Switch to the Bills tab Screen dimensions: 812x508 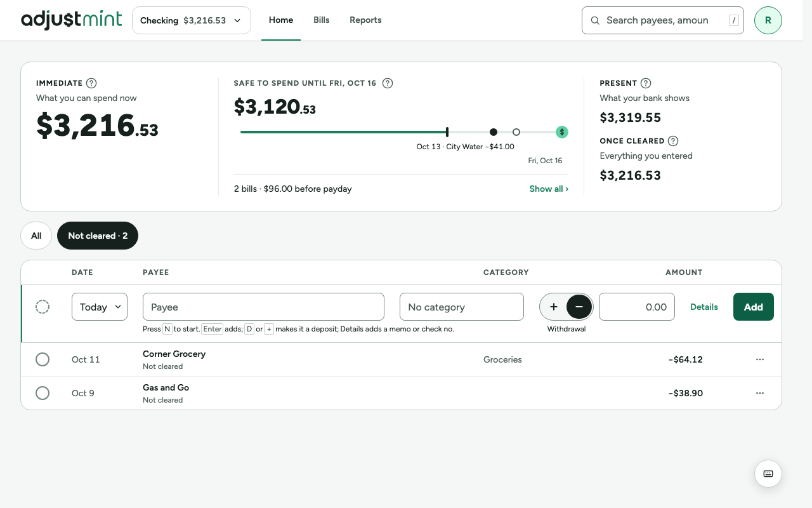322,20
